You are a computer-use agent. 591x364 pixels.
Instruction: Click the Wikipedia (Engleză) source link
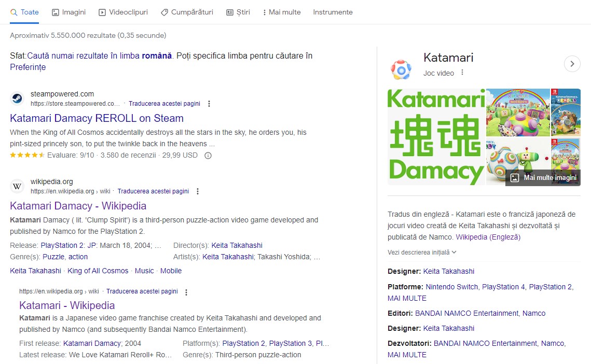[488, 237]
